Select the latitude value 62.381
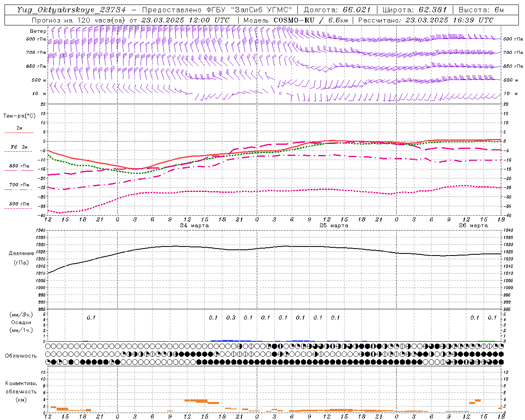The width and height of the screenshot is (525, 420). 433,10
